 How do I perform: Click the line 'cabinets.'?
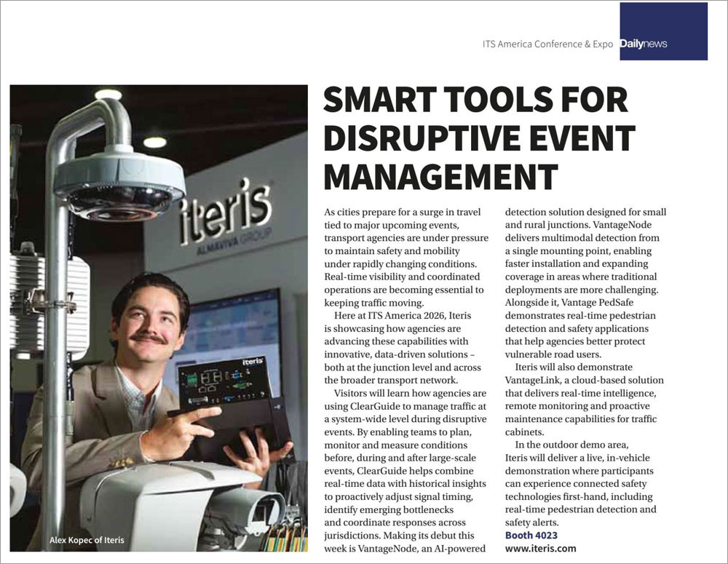point(524,432)
